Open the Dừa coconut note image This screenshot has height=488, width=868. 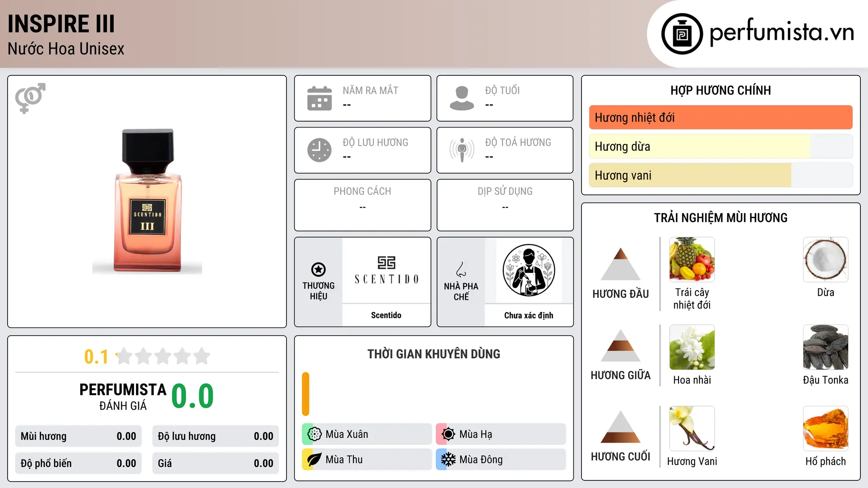(826, 260)
